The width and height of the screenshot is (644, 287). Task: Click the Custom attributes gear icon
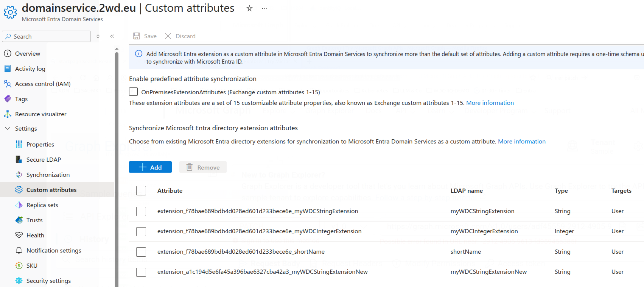click(19, 190)
